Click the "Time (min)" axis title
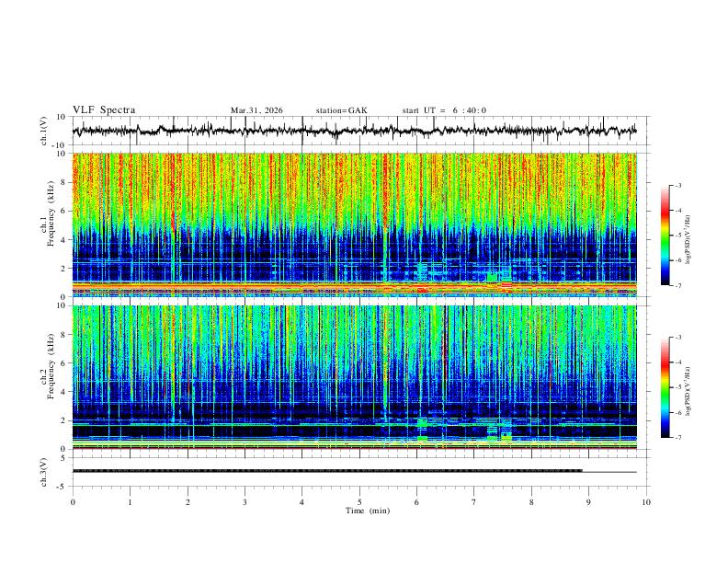The width and height of the screenshot is (728, 563). tap(368, 511)
